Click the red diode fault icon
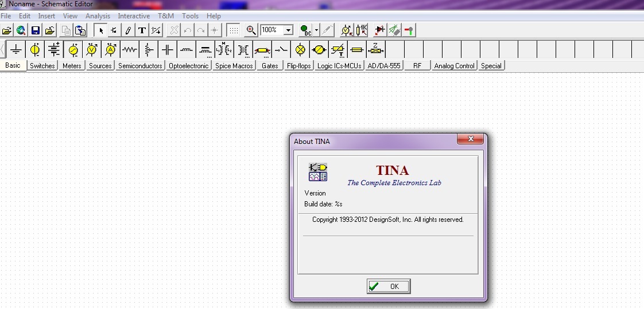The image size is (644, 309). click(380, 30)
